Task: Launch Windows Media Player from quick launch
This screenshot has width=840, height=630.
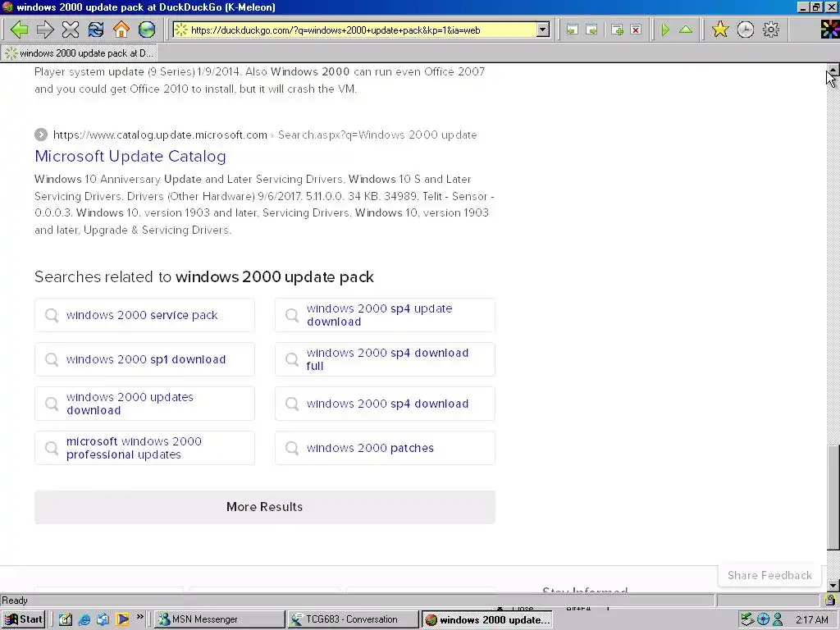Action: tap(122, 619)
